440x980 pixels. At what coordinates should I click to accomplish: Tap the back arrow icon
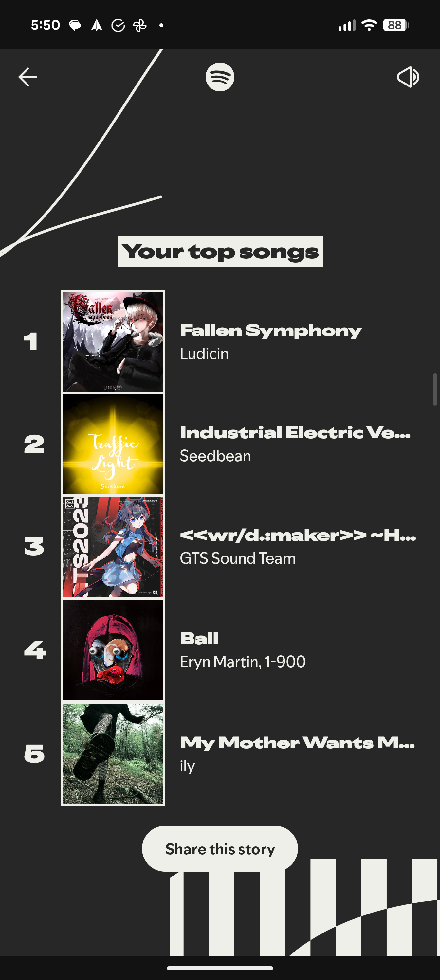[27, 77]
